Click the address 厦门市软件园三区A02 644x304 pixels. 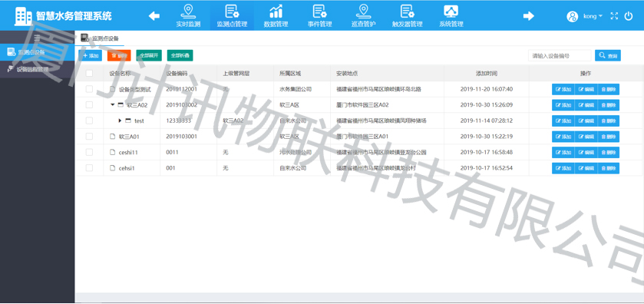[362, 105]
